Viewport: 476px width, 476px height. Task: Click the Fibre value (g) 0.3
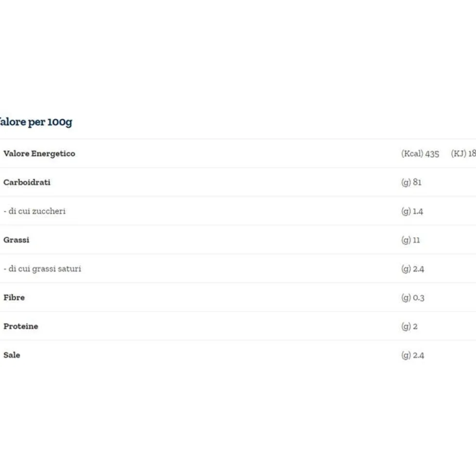[412, 298]
